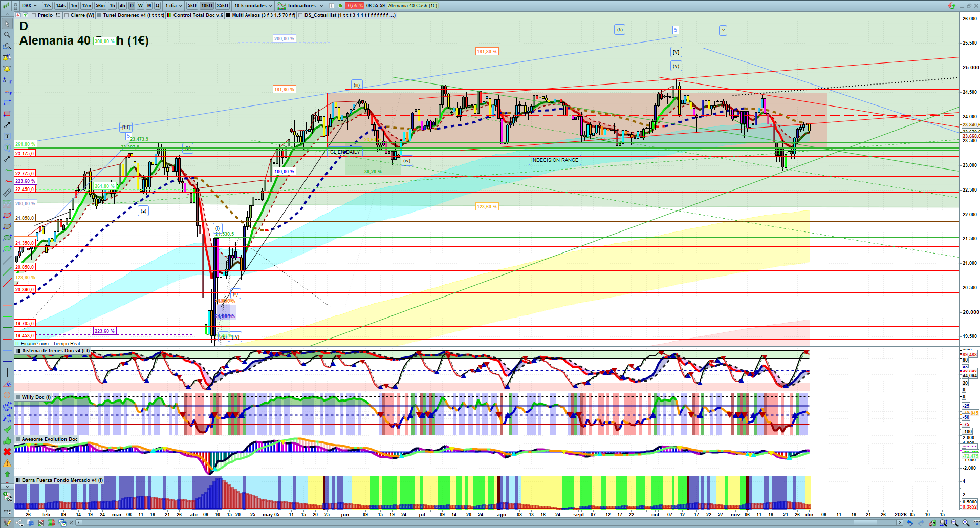This screenshot has width=980, height=528.
Task: Toggle Barra Fuerza Fondo Mercado panel icon
Action: point(18,480)
